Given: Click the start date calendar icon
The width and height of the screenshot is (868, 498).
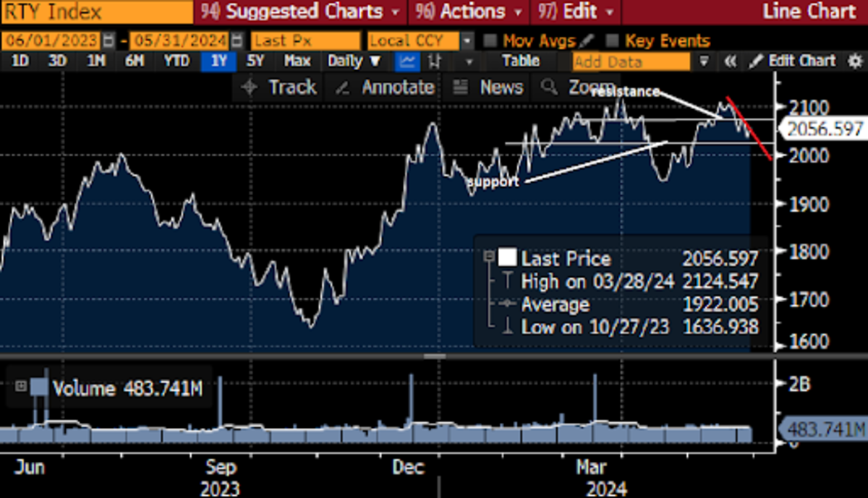Looking at the screenshot, I should point(109,41).
